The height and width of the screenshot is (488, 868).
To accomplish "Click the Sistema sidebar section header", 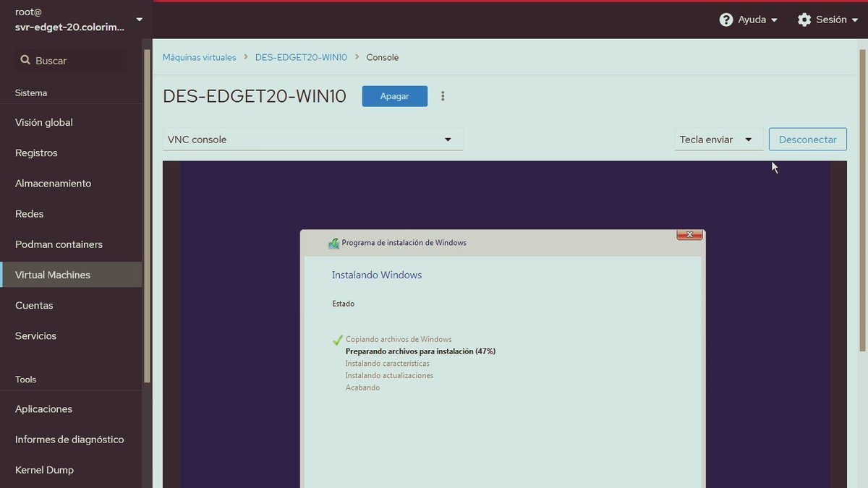I will pyautogui.click(x=31, y=93).
